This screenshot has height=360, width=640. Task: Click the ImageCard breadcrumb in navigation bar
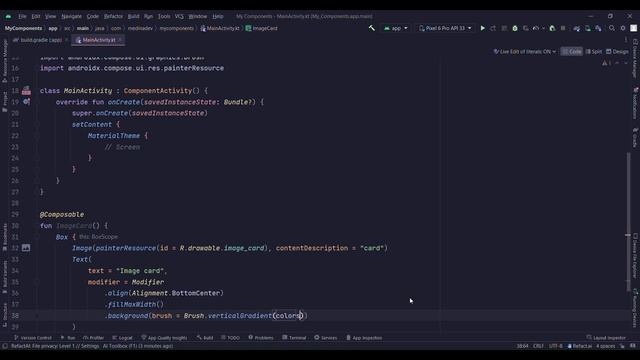(x=262, y=28)
